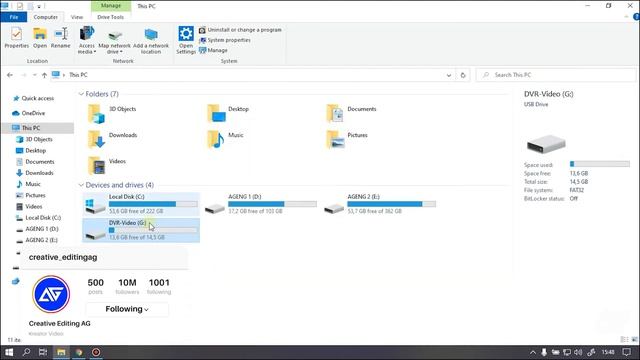Collapse the Folders (7) group
This screenshot has width=640, height=360.
point(81,94)
